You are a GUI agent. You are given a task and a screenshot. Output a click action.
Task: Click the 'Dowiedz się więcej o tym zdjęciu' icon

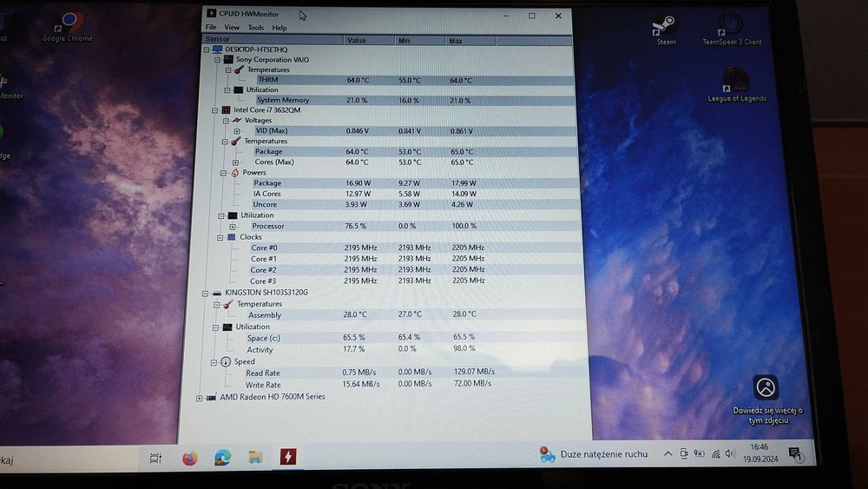coord(766,387)
